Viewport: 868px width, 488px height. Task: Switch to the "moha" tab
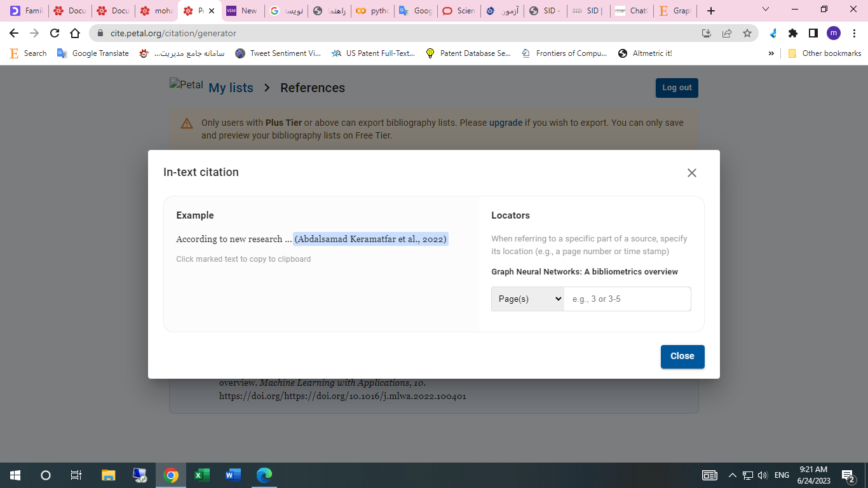pyautogui.click(x=156, y=11)
